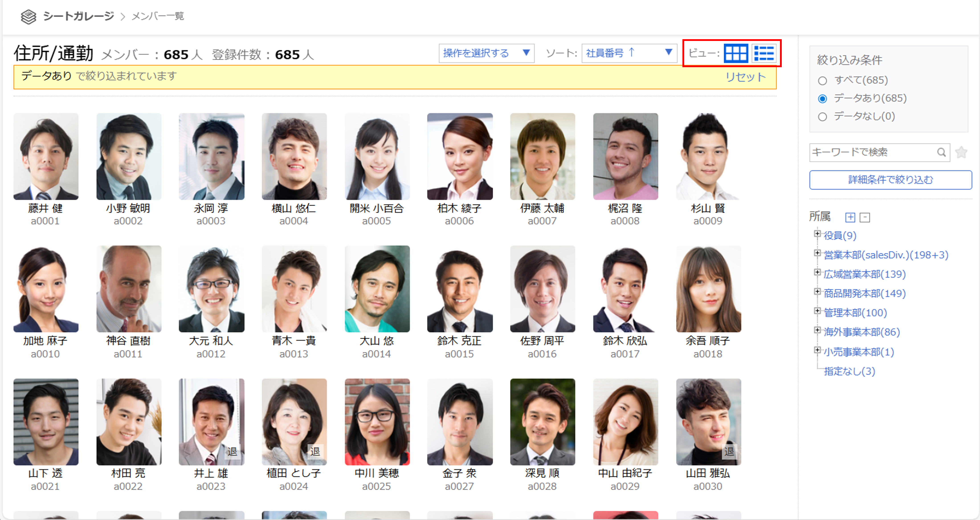Click the keyword search magnifier icon
Viewport: 980px width, 520px height.
tap(941, 152)
